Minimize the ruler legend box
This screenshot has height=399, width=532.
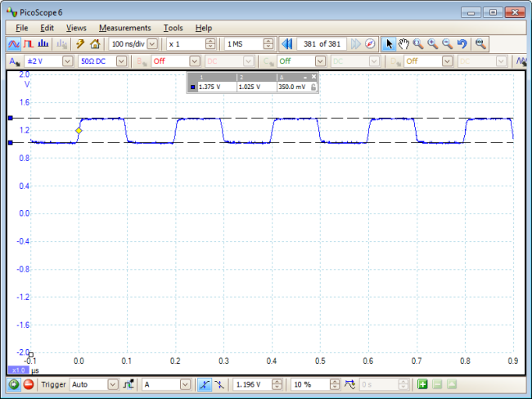(x=305, y=78)
